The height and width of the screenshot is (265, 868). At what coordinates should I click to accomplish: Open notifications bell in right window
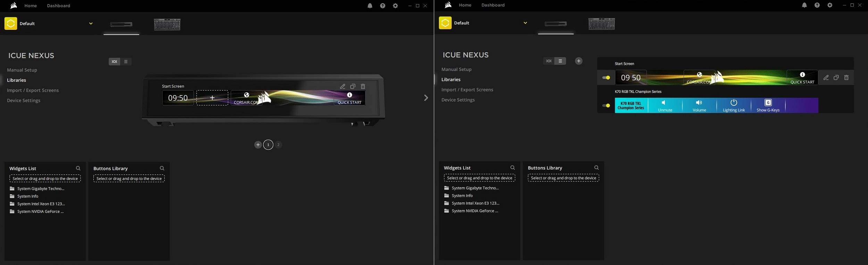[x=804, y=5]
